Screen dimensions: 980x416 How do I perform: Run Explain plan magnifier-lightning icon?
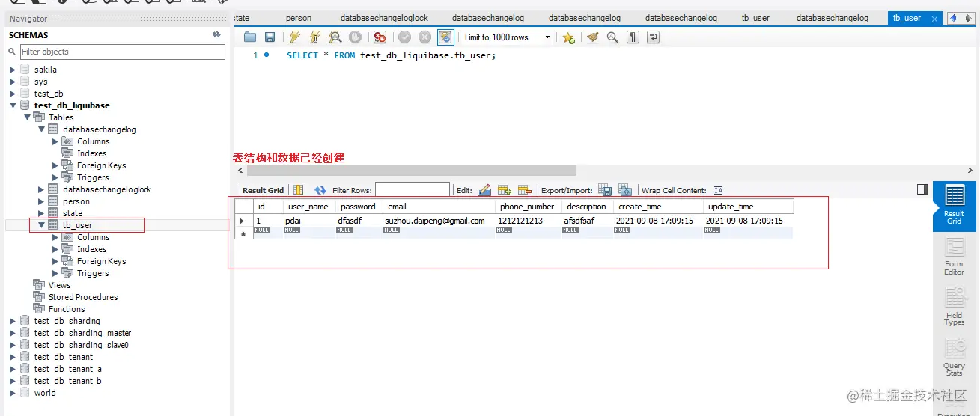(335, 37)
